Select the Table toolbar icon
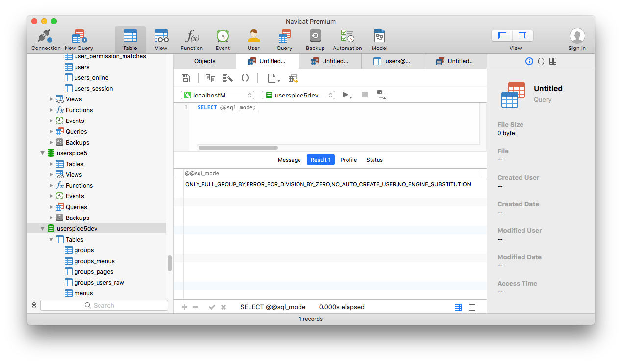 click(x=130, y=40)
